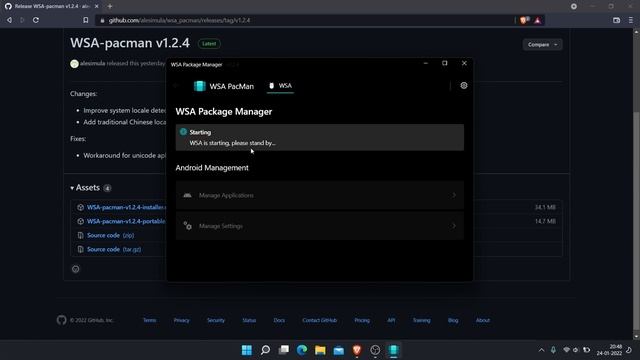The width and height of the screenshot is (640, 360).
Task: Click the Latest release badge
Action: tap(209, 44)
